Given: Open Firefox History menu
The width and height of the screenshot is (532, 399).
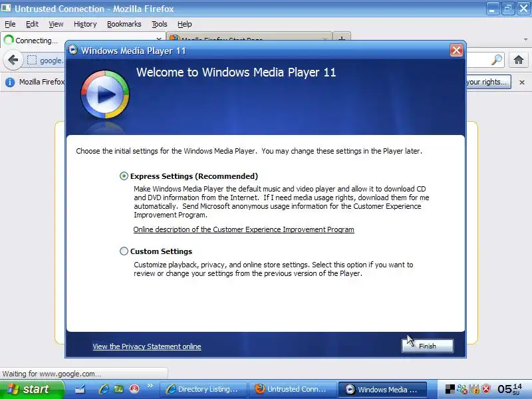Looking at the screenshot, I should tap(85, 24).
